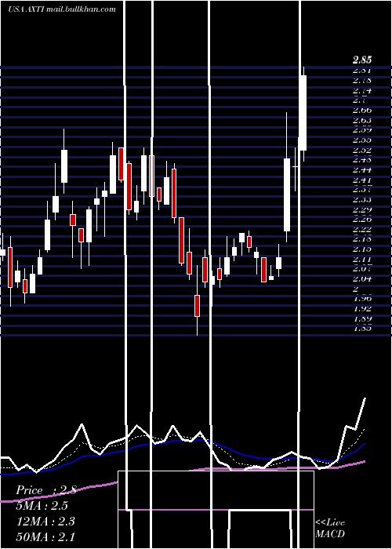Click the 2.33 price axis label
Viewport: 392px width, 549px height.
(x=362, y=200)
